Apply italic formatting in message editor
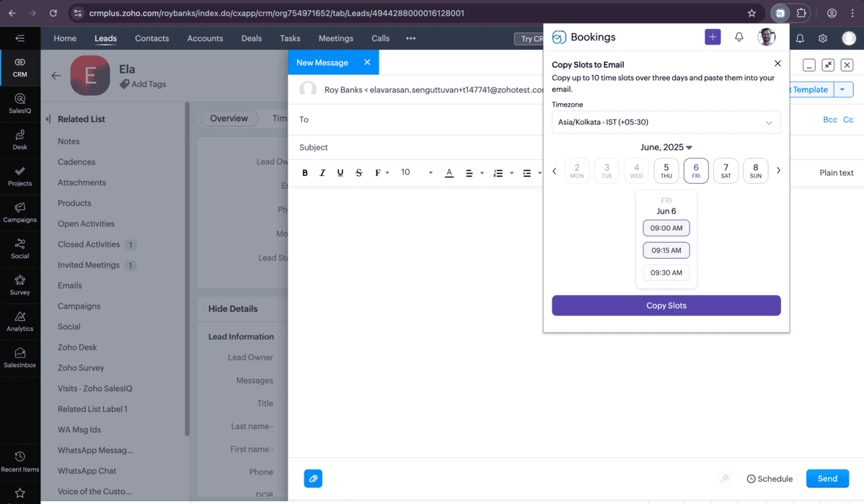The image size is (864, 504). tap(322, 173)
